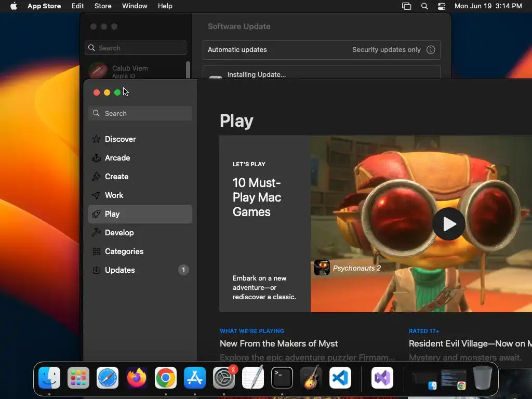The image size is (532, 399).
Task: Click the Installing Update row in Settings
Action: pos(322,72)
